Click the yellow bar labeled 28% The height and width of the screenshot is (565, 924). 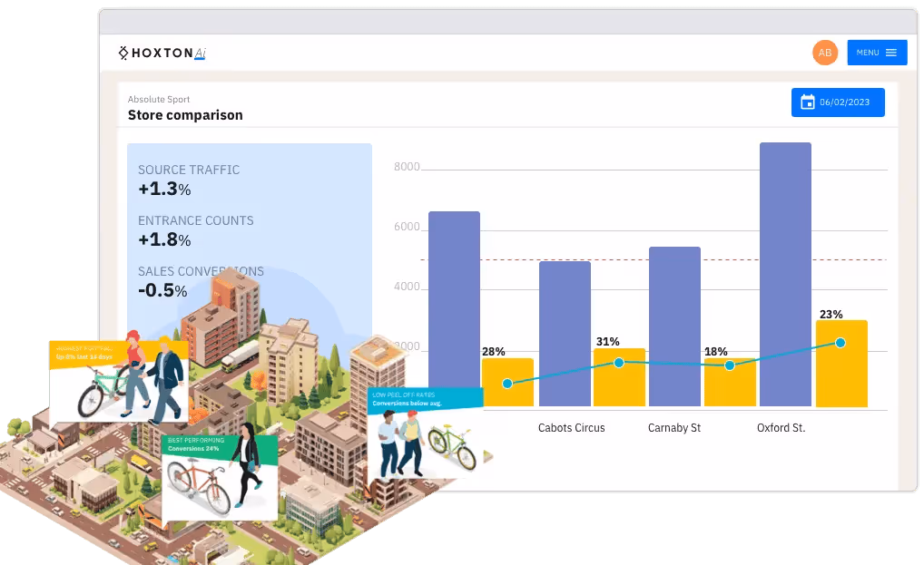pos(507,382)
